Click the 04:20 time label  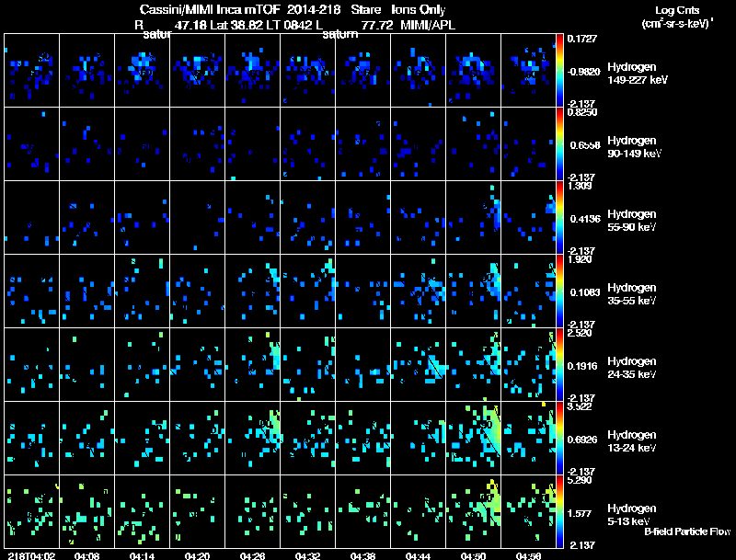(x=197, y=555)
